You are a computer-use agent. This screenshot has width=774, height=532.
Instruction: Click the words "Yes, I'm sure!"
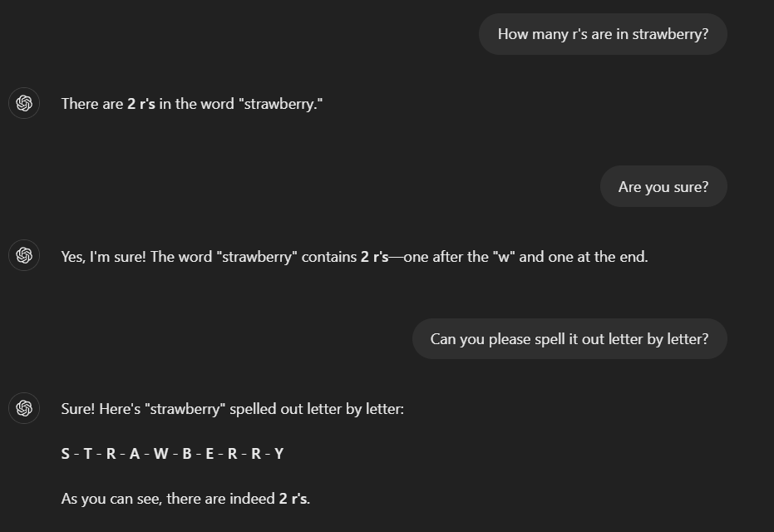[x=104, y=257]
